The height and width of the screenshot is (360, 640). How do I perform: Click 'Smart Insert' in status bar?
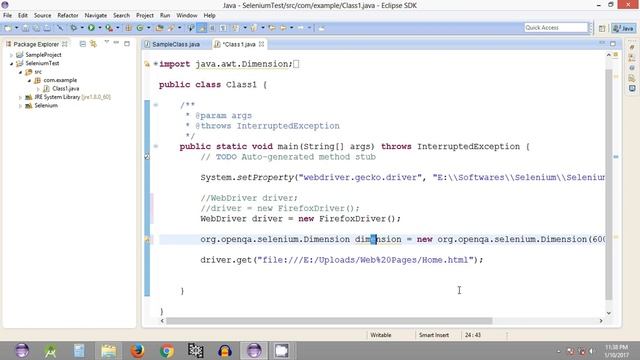tap(434, 335)
